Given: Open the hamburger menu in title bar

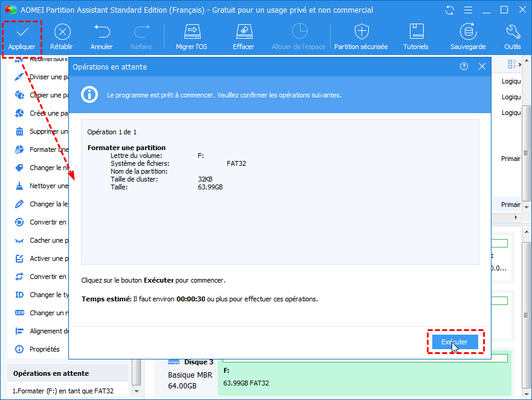Looking at the screenshot, I should 468,10.
